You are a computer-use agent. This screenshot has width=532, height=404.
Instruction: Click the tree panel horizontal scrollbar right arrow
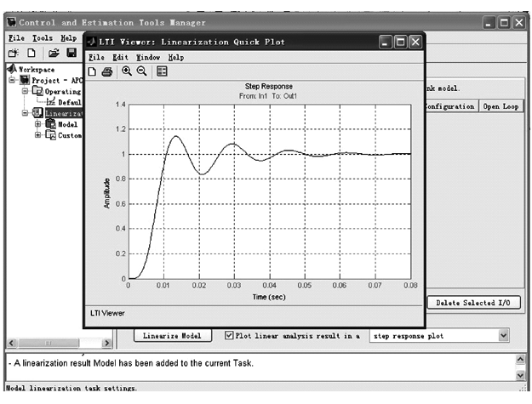pyautogui.click(x=107, y=343)
